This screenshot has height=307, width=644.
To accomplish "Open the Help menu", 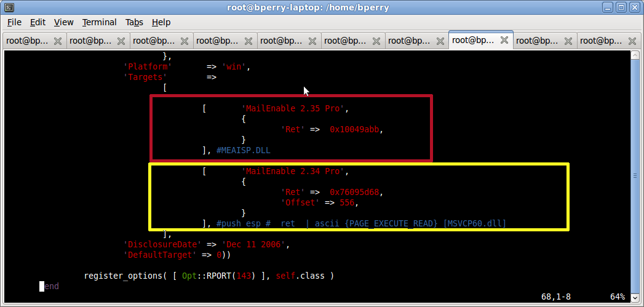I will (x=161, y=22).
